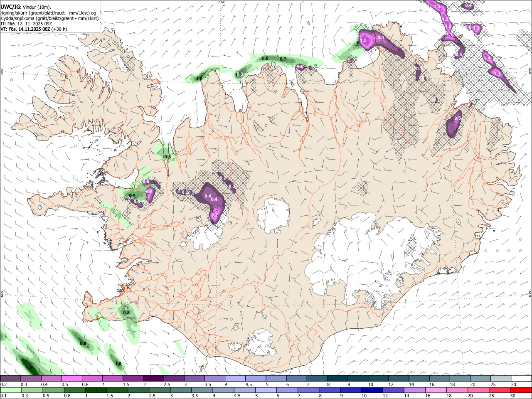Choose the bright red rain swatch labeled 30

click(x=520, y=390)
